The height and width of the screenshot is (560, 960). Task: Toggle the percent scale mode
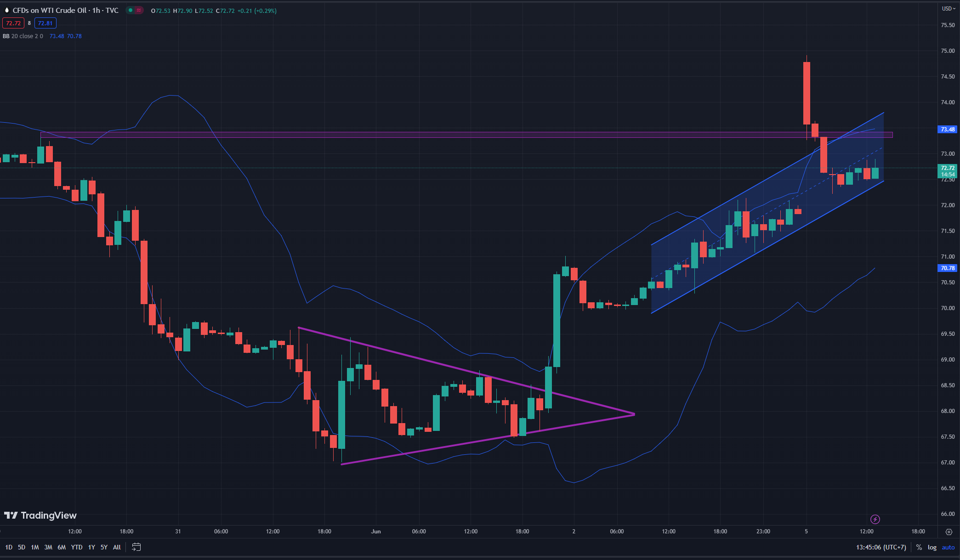click(919, 547)
